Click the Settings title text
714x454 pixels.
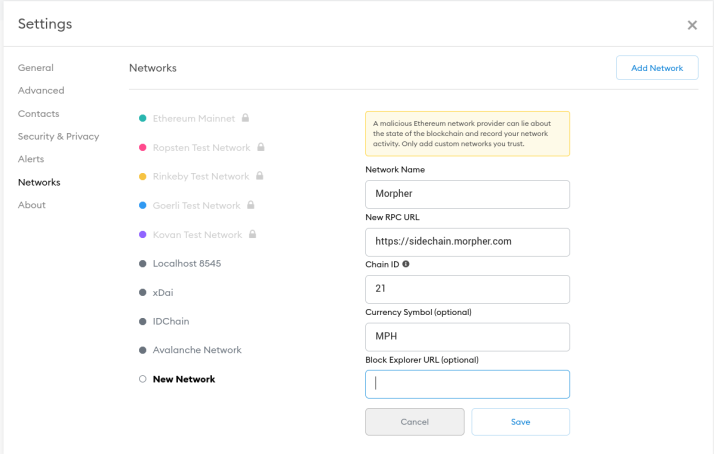45,24
